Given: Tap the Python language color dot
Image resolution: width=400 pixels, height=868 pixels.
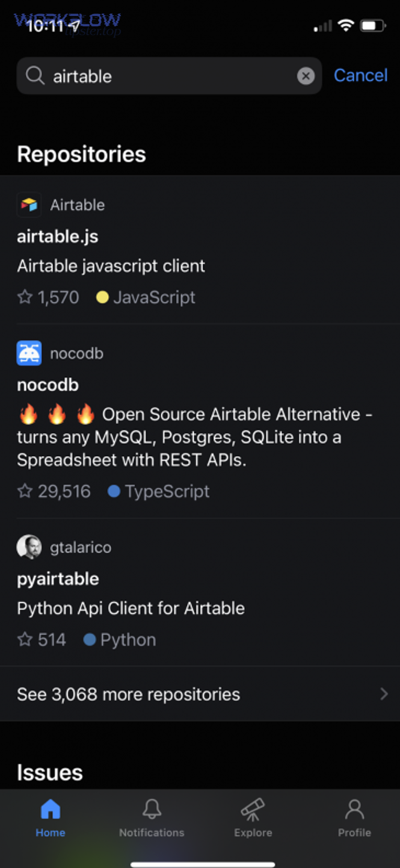Looking at the screenshot, I should coord(90,640).
